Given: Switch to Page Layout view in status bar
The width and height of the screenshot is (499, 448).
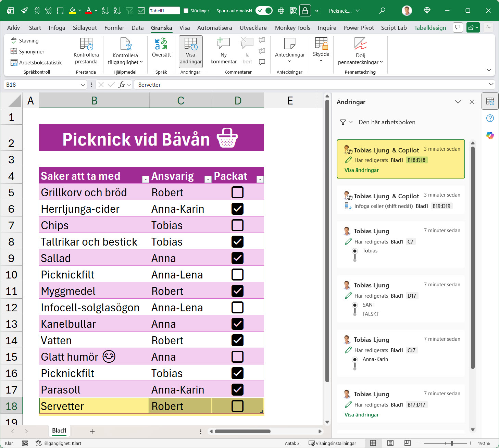Looking at the screenshot, I should point(390,443).
